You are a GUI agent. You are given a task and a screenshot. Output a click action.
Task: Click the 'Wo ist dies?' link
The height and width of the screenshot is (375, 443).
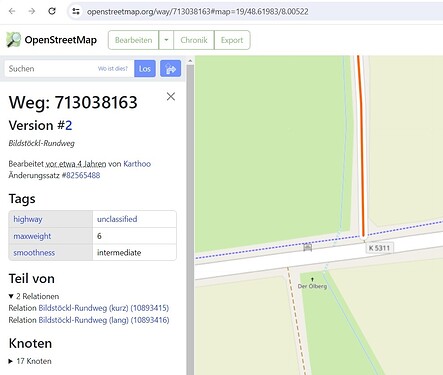coord(113,69)
